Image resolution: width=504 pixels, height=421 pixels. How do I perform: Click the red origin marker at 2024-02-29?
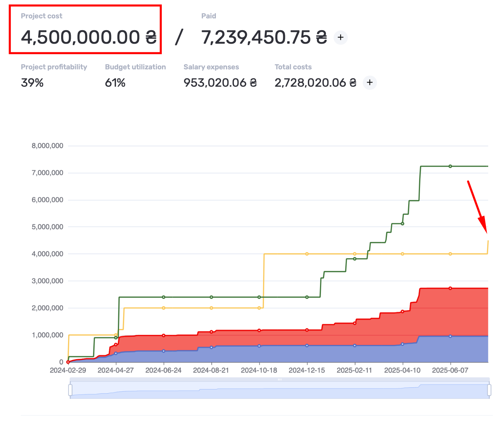[x=68, y=362]
